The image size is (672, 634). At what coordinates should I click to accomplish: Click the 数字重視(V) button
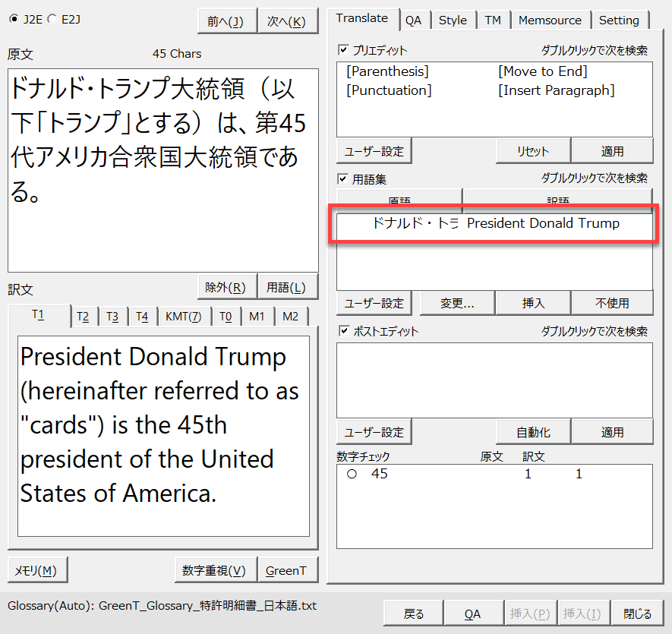pos(214,570)
